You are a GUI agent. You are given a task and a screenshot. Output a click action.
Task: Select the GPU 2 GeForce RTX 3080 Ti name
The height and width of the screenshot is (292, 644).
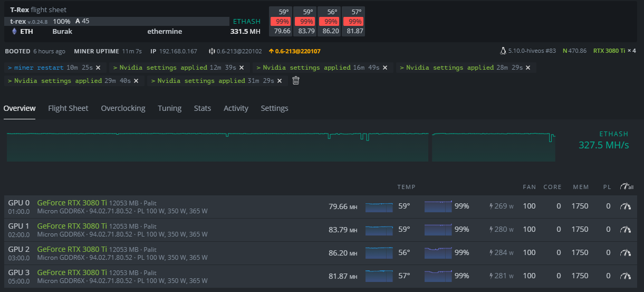point(72,249)
